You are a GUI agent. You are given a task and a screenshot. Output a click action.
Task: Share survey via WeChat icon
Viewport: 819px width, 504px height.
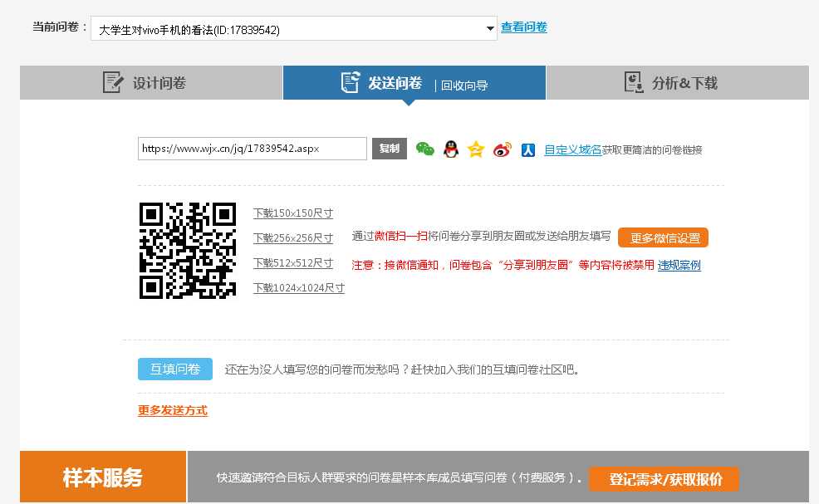click(x=425, y=149)
